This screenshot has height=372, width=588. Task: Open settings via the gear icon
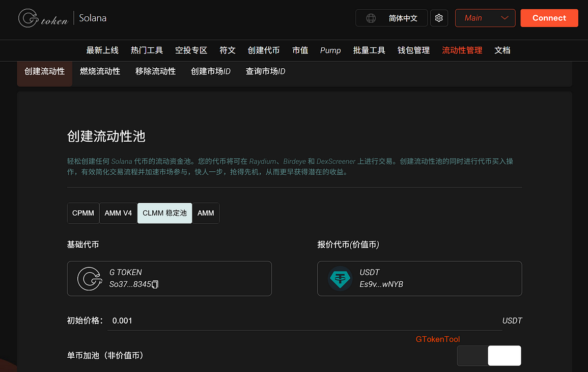point(439,18)
